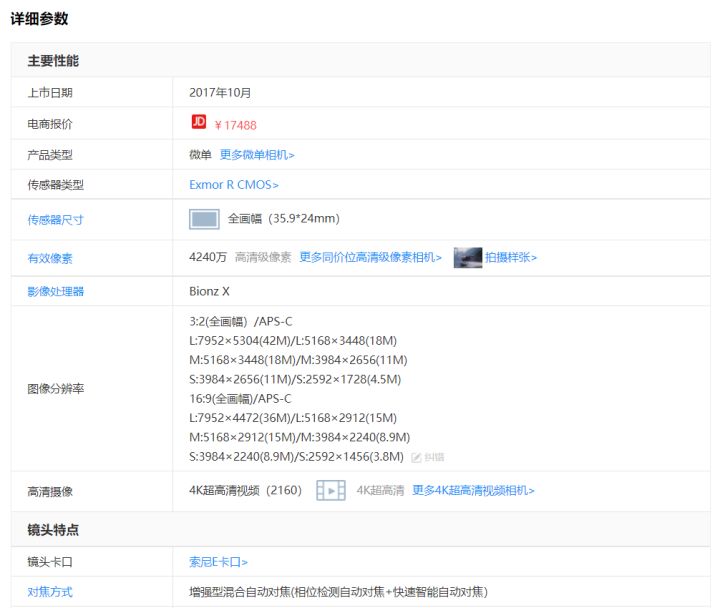Select S:3984×2240(8.9M) resolution line

[x=297, y=457]
